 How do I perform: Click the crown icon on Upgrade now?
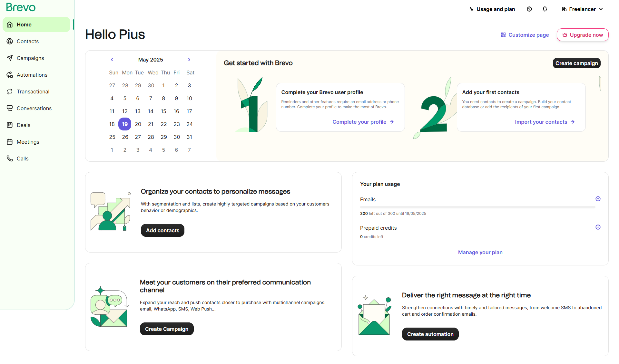click(x=565, y=35)
